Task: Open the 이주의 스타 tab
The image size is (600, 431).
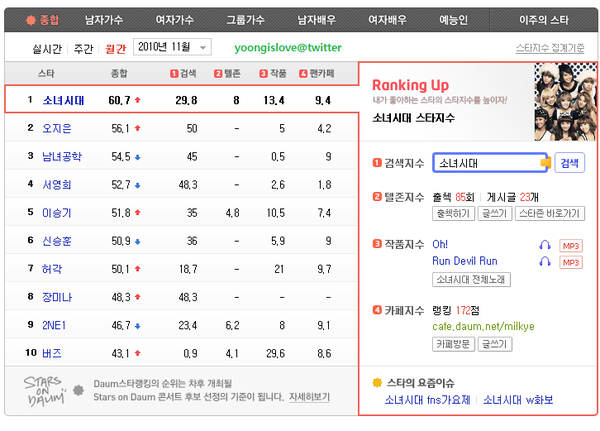Action: (544, 20)
